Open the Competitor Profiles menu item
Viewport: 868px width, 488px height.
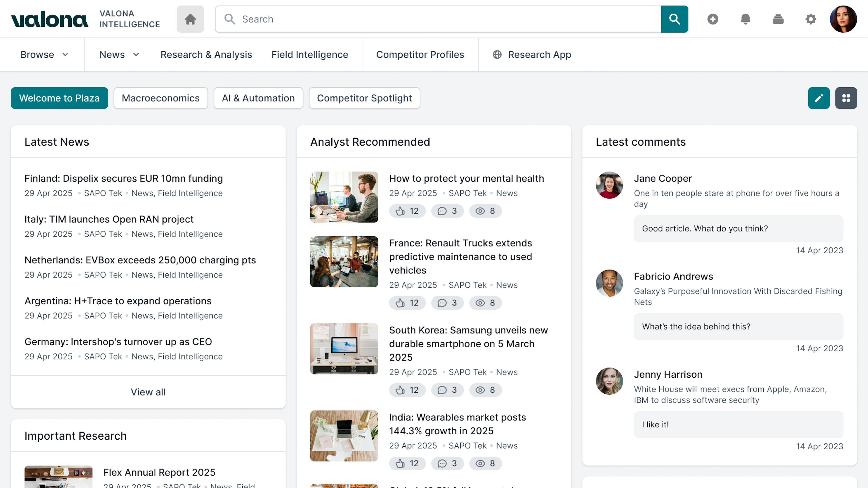420,54
